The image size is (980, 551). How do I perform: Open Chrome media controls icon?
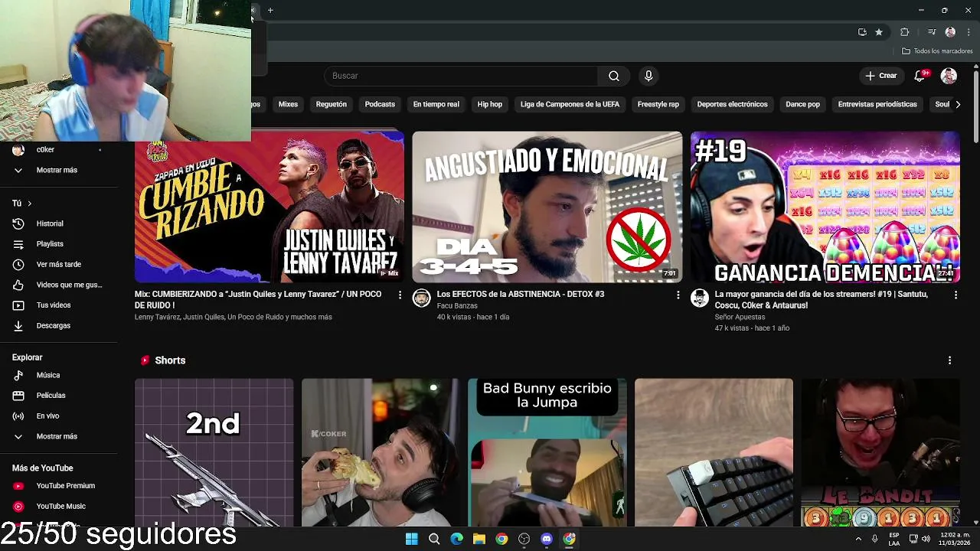(932, 32)
